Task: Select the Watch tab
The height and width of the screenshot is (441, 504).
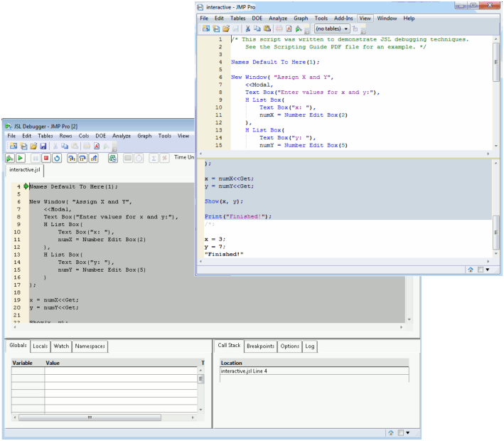Action: pyautogui.click(x=62, y=346)
